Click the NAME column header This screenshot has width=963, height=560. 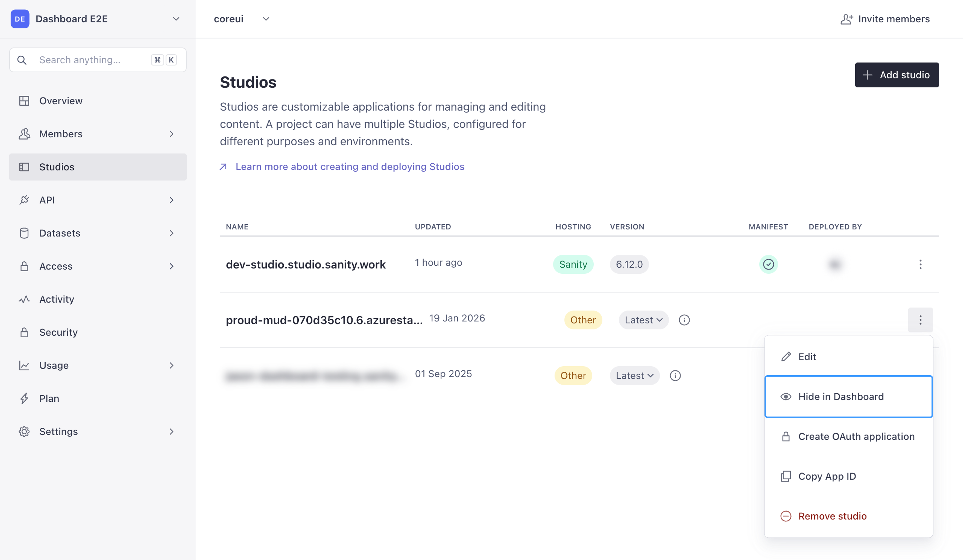tap(237, 227)
